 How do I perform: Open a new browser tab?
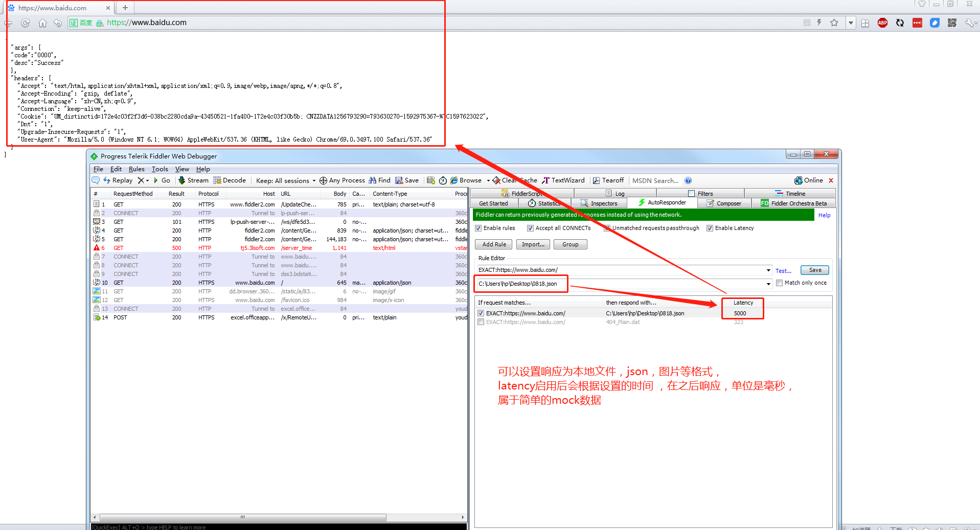tap(125, 7)
